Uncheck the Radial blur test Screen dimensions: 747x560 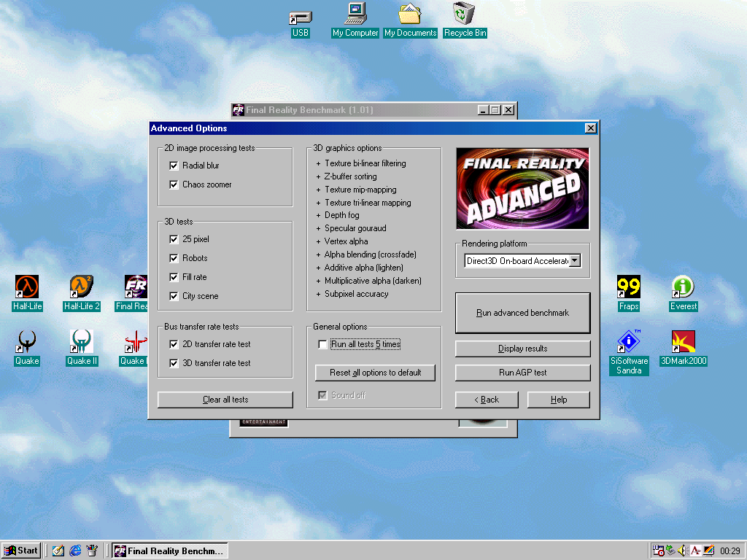(x=174, y=166)
